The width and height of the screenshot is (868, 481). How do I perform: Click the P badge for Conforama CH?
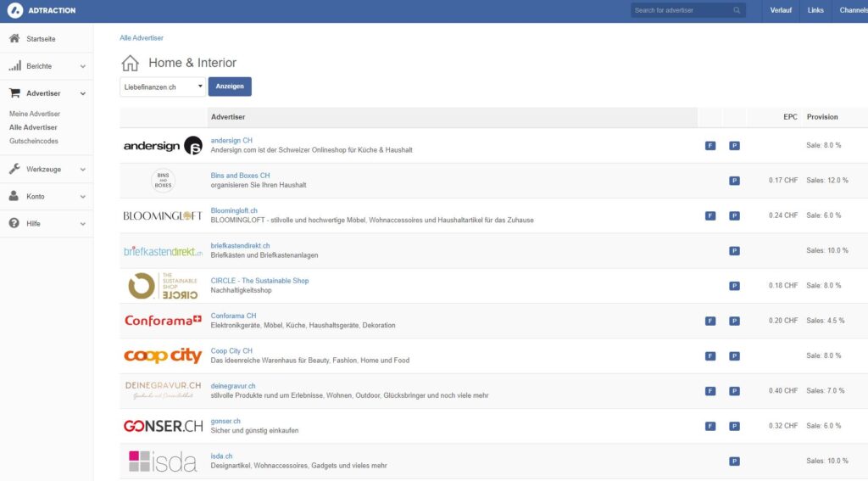(x=734, y=321)
